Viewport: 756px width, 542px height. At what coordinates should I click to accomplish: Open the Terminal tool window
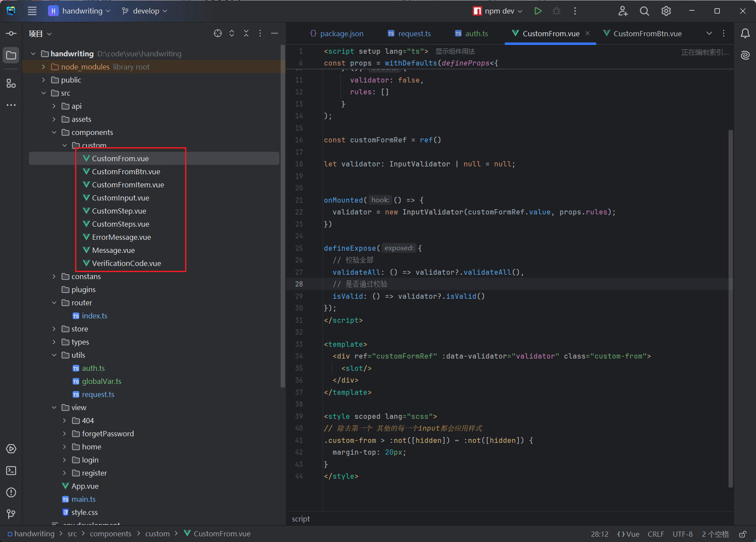coord(11,470)
